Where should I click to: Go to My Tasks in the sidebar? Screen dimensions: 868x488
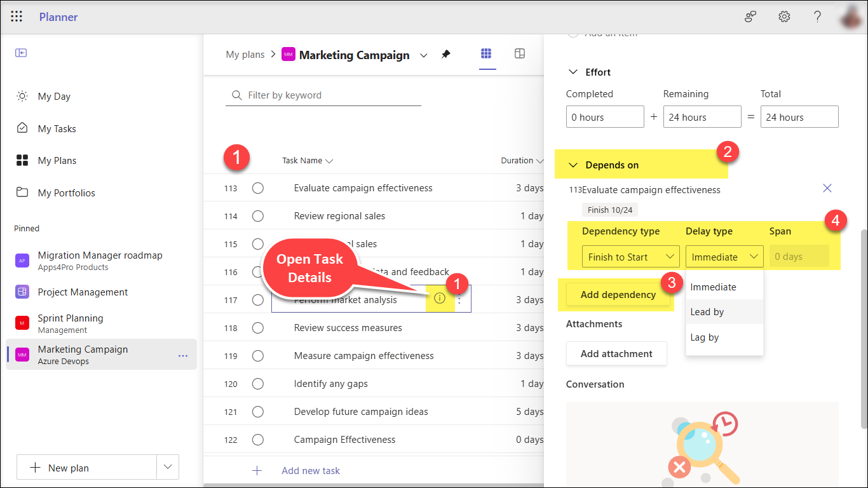57,128
